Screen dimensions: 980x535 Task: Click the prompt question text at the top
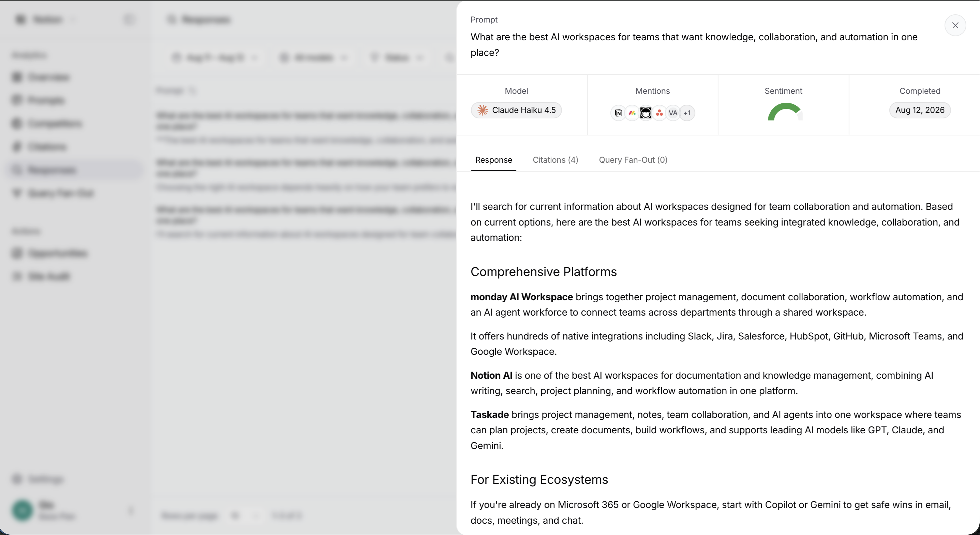tap(694, 45)
